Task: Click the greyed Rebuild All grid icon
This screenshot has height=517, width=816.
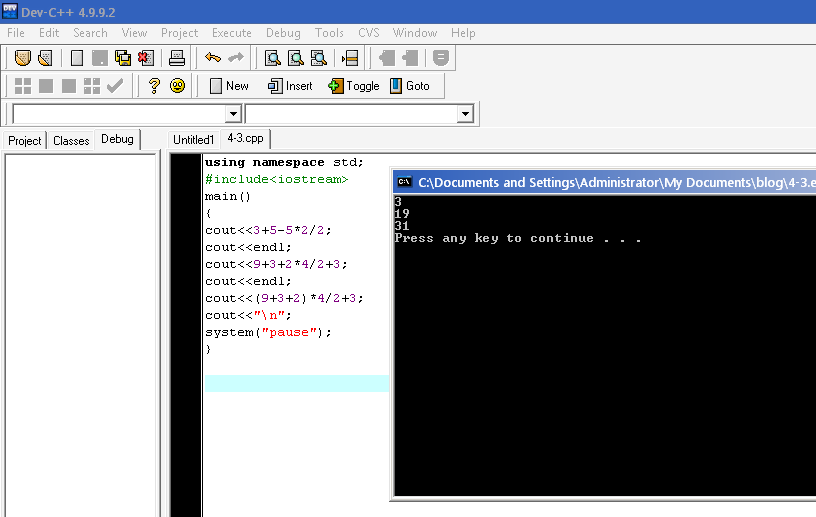Action: [92, 86]
